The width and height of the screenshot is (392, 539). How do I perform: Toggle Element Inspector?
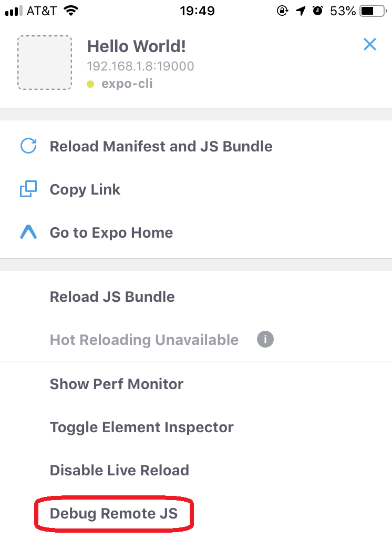[196, 428]
